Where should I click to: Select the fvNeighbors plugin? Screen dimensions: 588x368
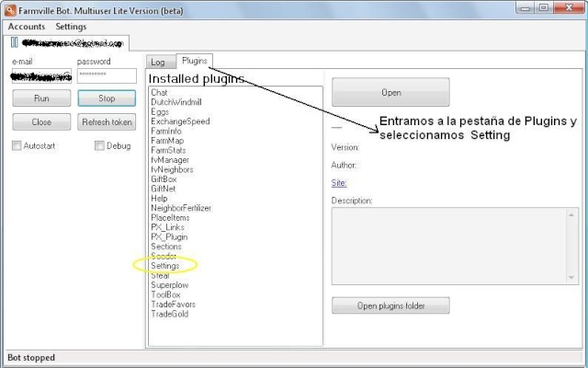[172, 169]
